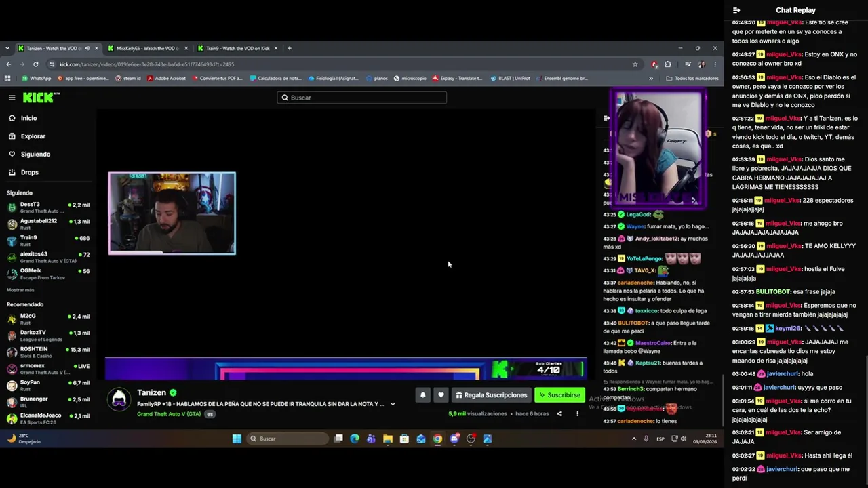Open recommended channel M2cG
The width and height of the screenshot is (868, 488).
point(47,319)
